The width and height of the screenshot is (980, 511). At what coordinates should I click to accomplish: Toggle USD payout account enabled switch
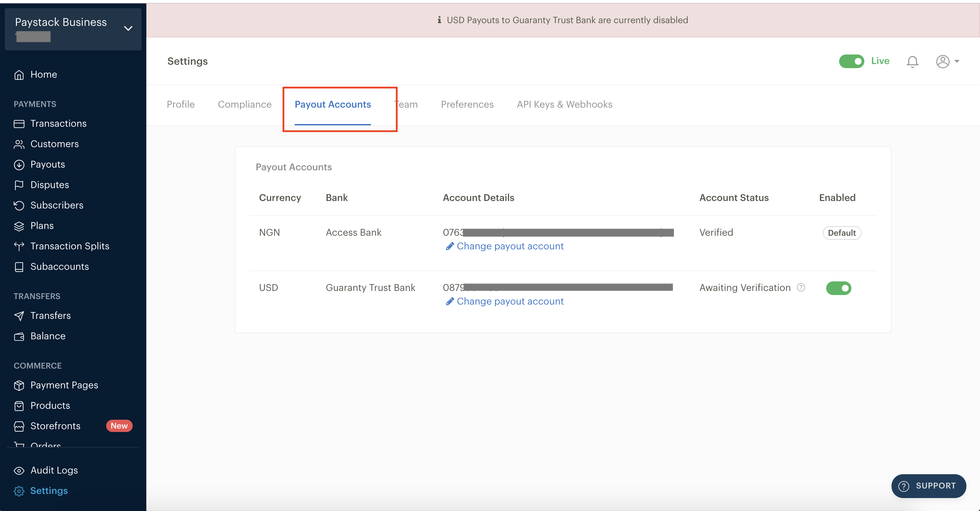(x=839, y=288)
